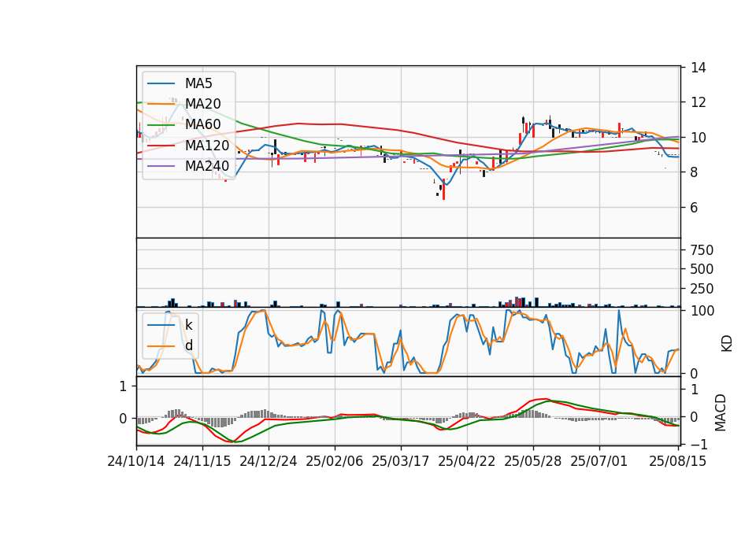Click the 24/11/15 date tick label
The height and width of the screenshot is (543, 756).
pos(202,461)
